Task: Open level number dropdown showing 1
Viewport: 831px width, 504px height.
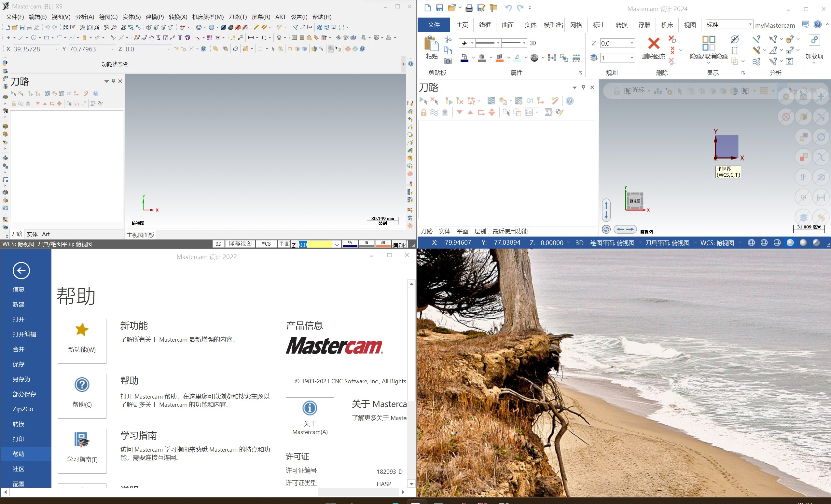Action: (x=632, y=58)
